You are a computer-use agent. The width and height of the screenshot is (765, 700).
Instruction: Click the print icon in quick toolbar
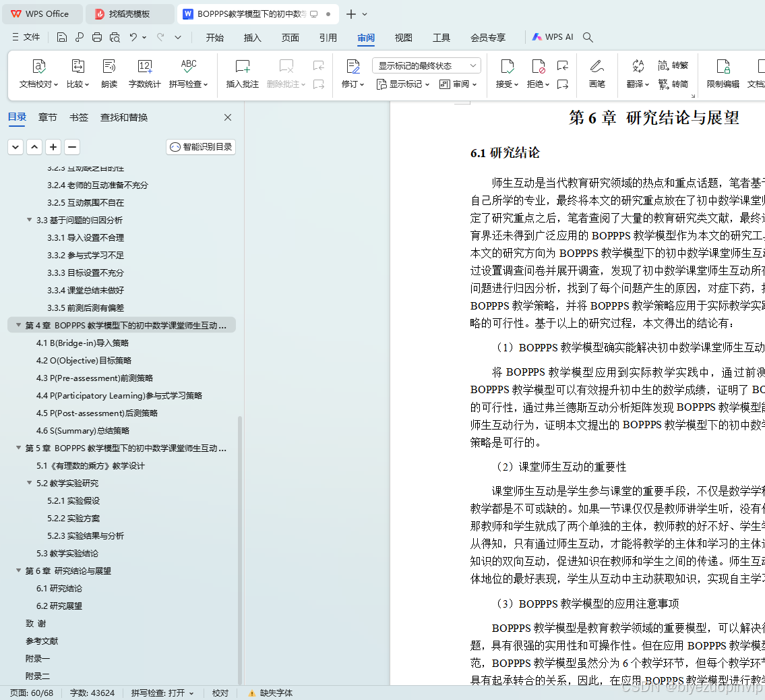pyautogui.click(x=97, y=37)
